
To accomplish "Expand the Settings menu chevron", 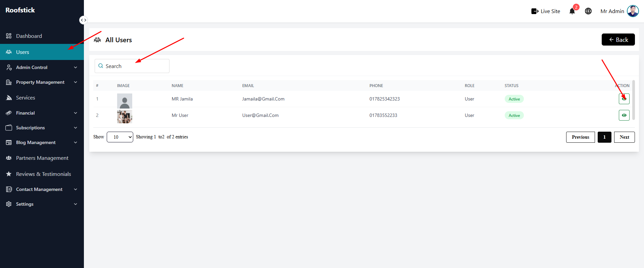I will coord(76,204).
